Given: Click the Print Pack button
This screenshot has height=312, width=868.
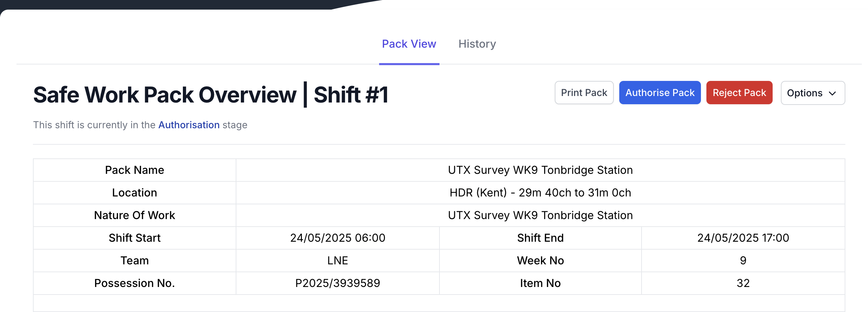Looking at the screenshot, I should [x=584, y=93].
